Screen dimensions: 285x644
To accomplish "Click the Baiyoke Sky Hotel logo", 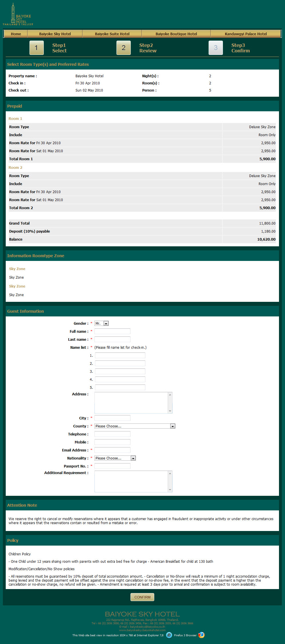I will (18, 14).
